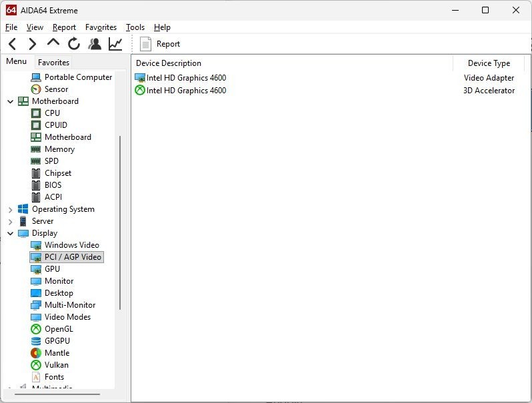The image size is (532, 403).
Task: Expand the Operating System branch
Action: [11, 210]
